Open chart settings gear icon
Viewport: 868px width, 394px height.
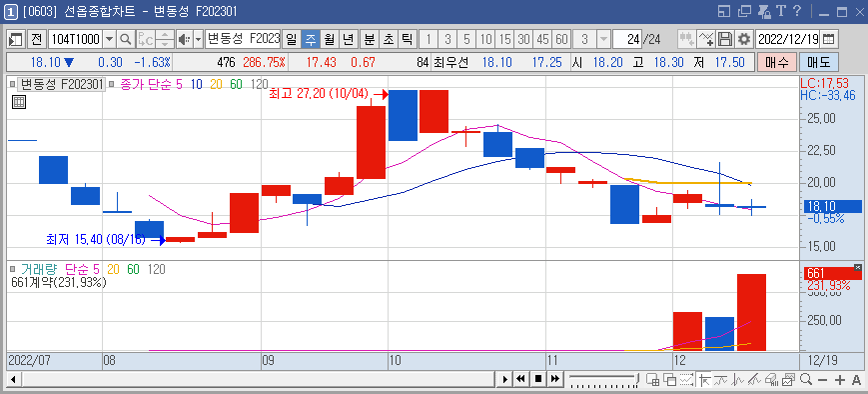744,39
